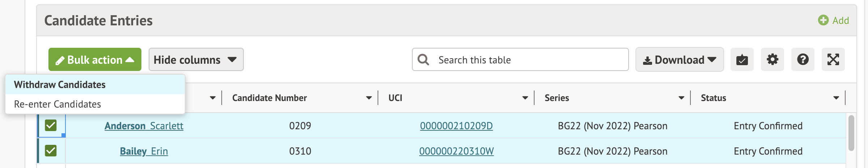This screenshot has width=868, height=168.
Task: Open the table settings gear icon
Action: [x=772, y=59]
